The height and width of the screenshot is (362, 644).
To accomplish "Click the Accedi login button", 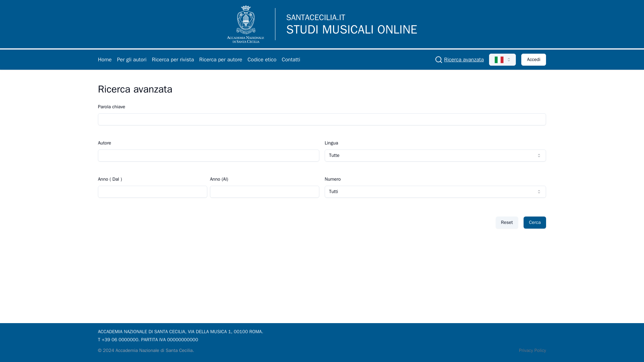I will [533, 60].
